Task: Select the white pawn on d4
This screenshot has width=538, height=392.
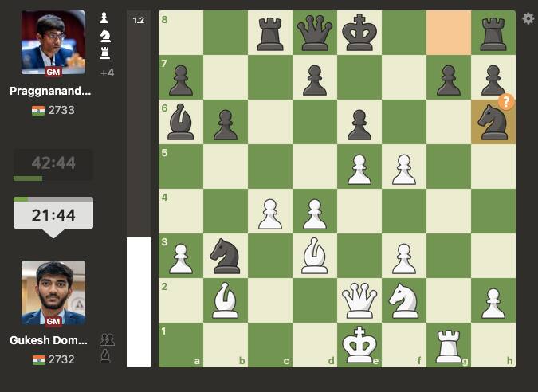Action: point(315,214)
